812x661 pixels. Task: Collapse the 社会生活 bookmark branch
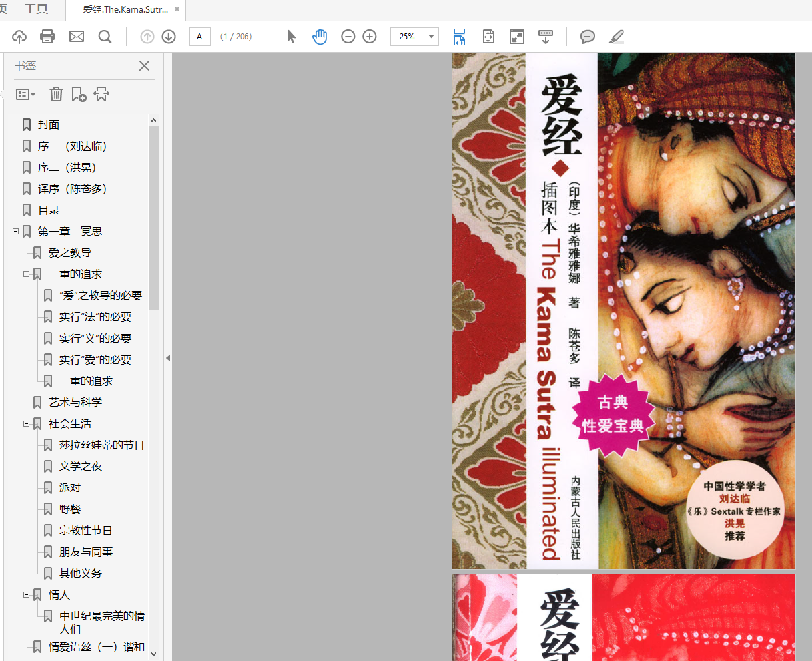point(26,424)
